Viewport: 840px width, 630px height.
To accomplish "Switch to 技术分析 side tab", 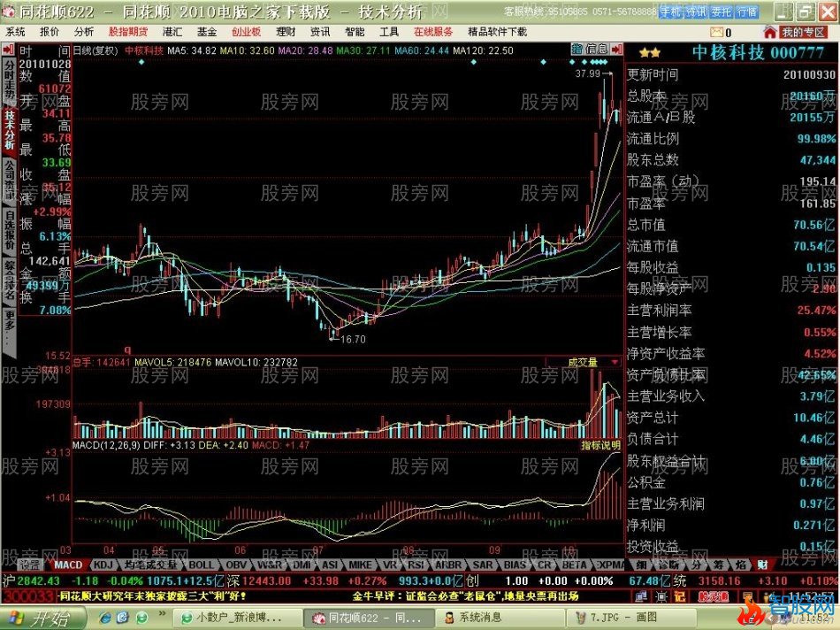I will coord(9,129).
